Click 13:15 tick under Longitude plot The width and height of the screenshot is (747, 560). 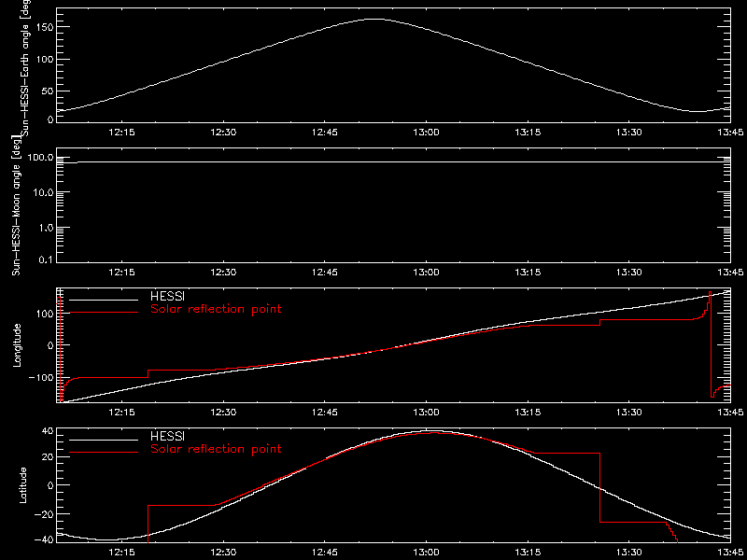528,413
